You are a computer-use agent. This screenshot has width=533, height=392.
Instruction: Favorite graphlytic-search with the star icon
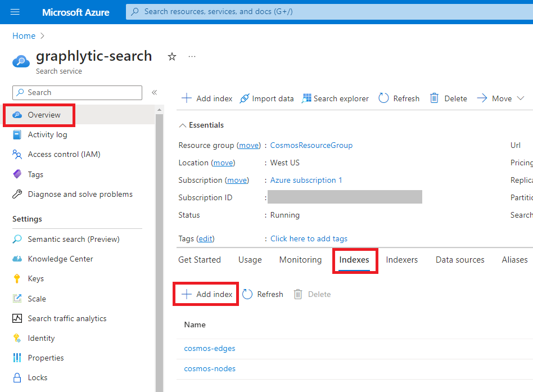[172, 57]
